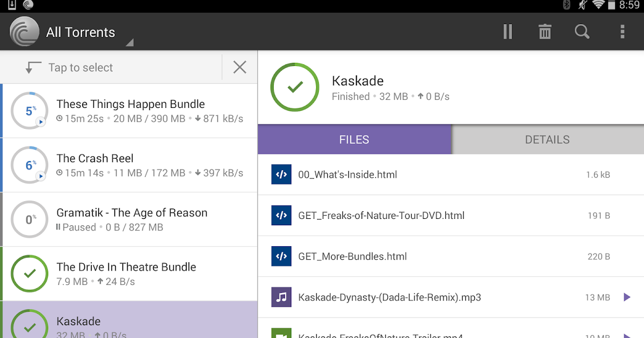
Task: Open search with the magnifier icon
Action: pos(582,32)
